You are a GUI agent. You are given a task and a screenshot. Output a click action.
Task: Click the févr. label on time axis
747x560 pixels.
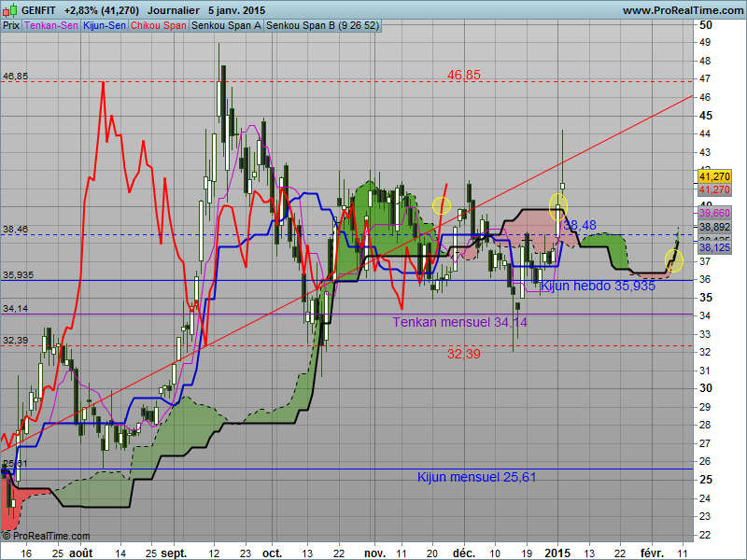652,553
